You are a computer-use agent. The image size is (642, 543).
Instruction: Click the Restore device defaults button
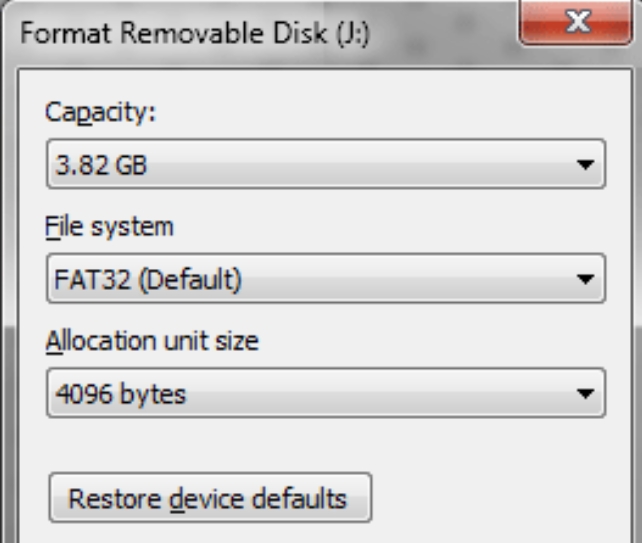pos(210,498)
